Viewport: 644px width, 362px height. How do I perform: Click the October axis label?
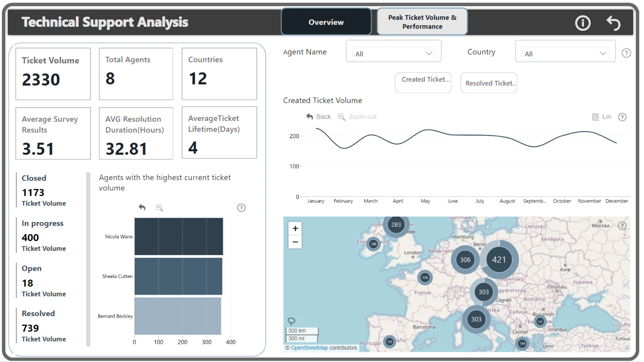pyautogui.click(x=562, y=201)
